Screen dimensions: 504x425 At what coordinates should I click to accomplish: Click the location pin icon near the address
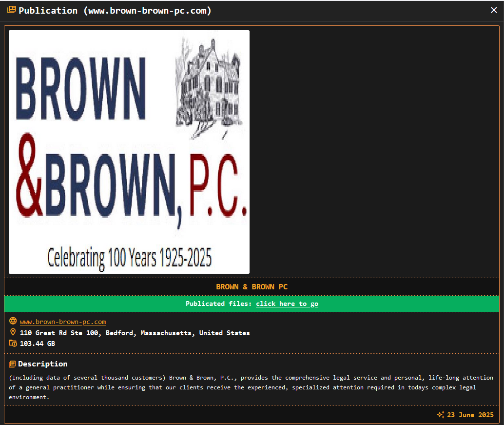12,332
